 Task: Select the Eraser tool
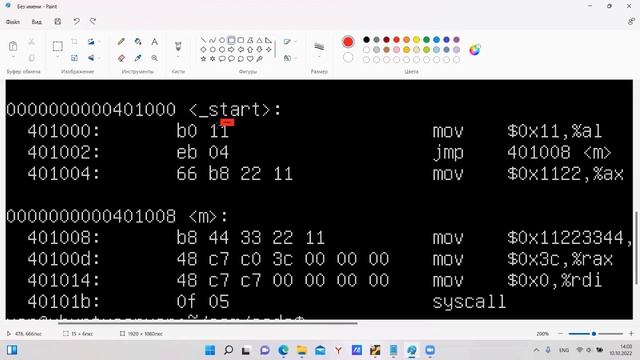121,58
